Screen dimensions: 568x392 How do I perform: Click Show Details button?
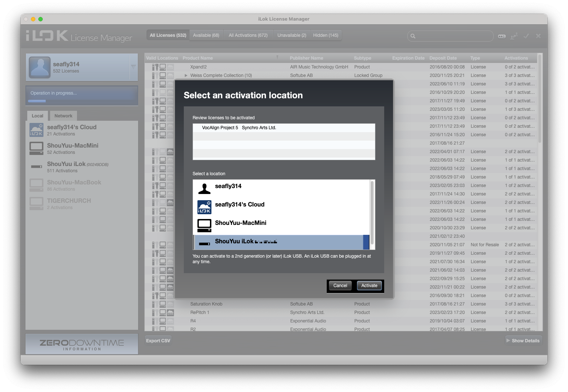click(x=523, y=341)
